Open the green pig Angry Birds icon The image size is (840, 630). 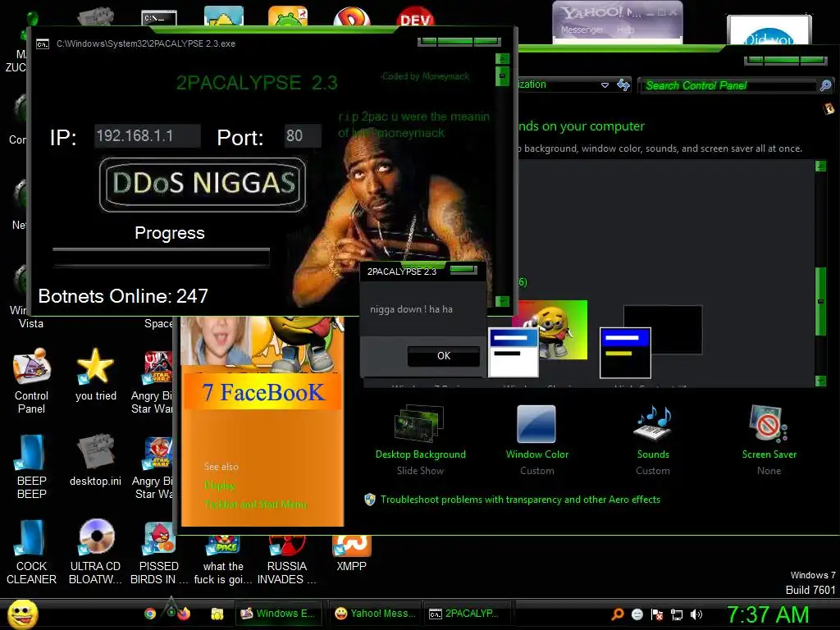[288, 16]
